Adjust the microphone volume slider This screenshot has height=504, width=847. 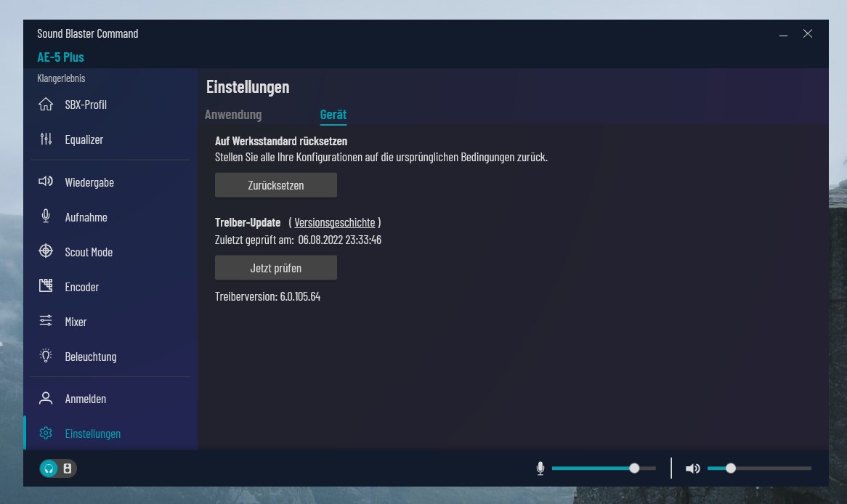(x=604, y=468)
